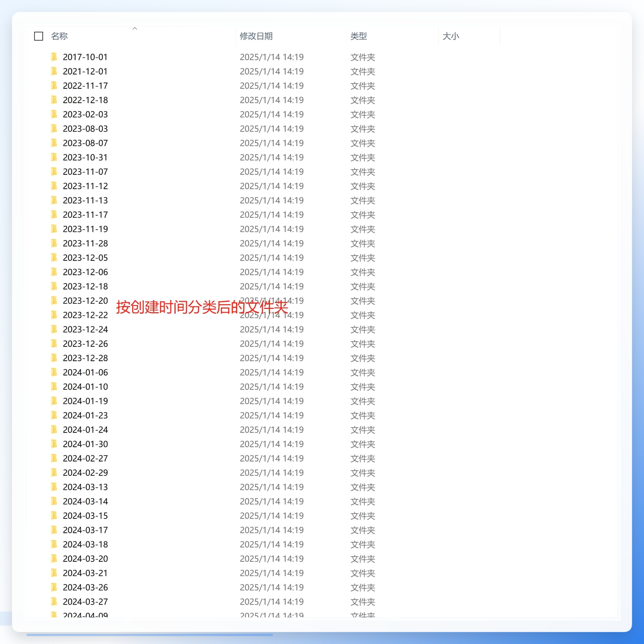Viewport: 644px width, 644px height.
Task: Click the folder icon for 2024-01-06
Action: (x=54, y=372)
